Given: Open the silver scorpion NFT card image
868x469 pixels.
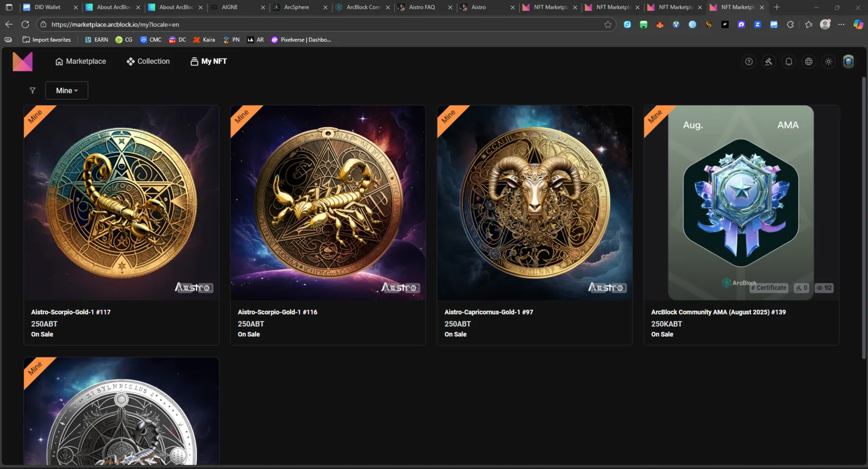Looking at the screenshot, I should pyautogui.click(x=122, y=411).
